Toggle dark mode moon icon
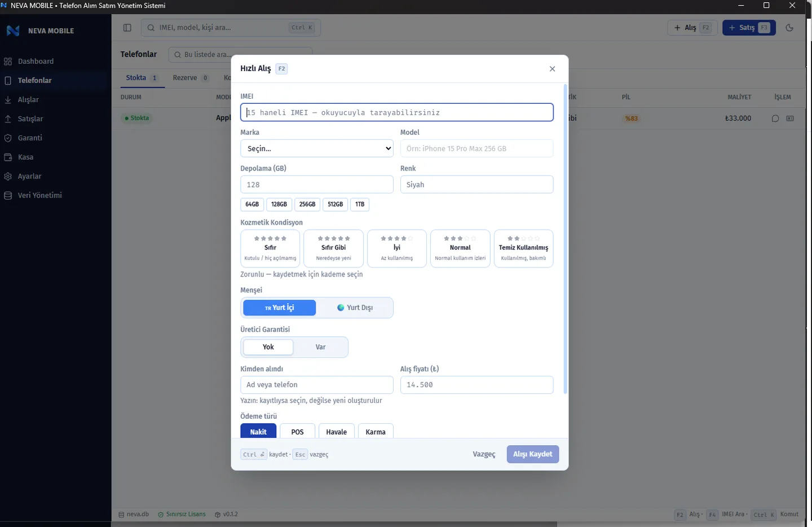The width and height of the screenshot is (812, 527). click(789, 28)
